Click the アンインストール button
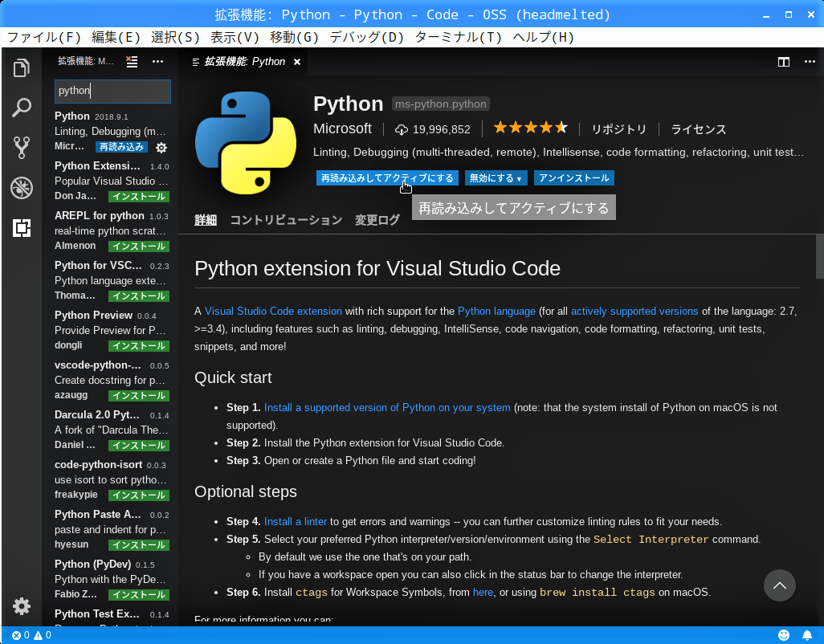 (574, 178)
